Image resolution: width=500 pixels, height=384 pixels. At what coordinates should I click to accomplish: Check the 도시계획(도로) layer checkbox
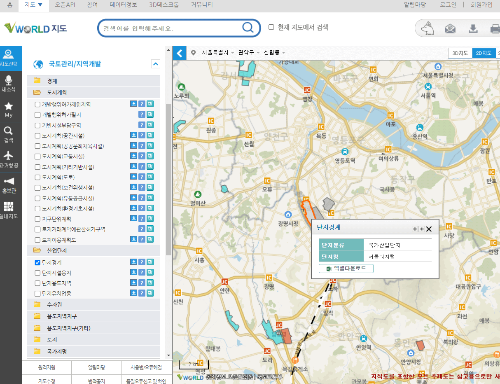(37, 177)
